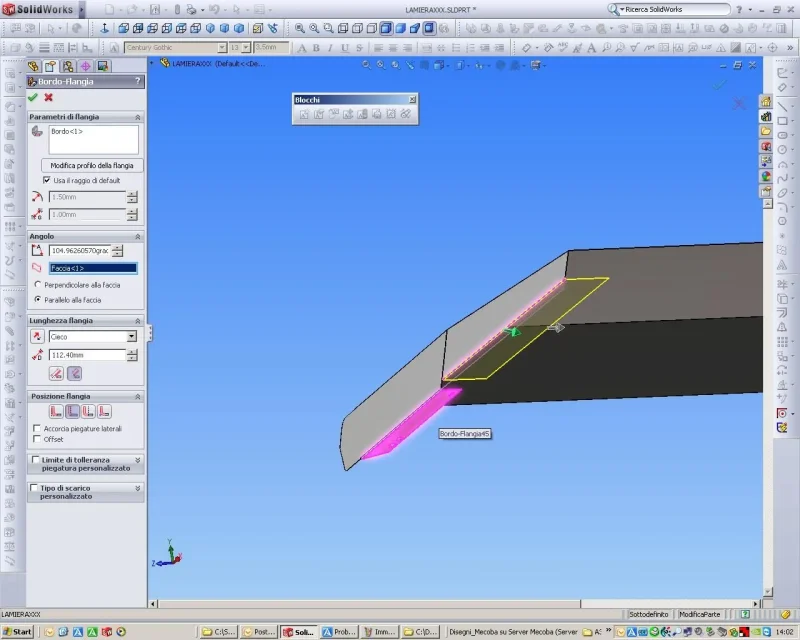Image resolution: width=800 pixels, height=640 pixels.
Task: Close the Blocchi floating toolbar
Action: point(412,100)
